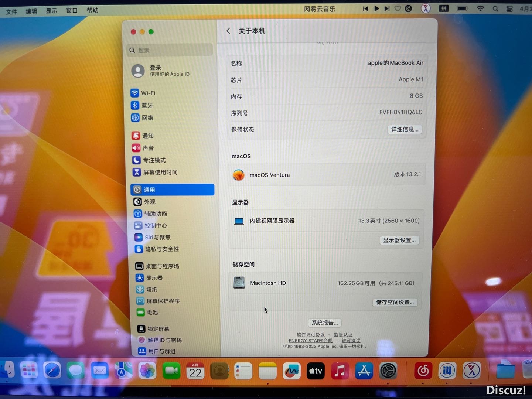Open Network (网络) settings
Viewport: 532px width, 399px height.
(143, 118)
